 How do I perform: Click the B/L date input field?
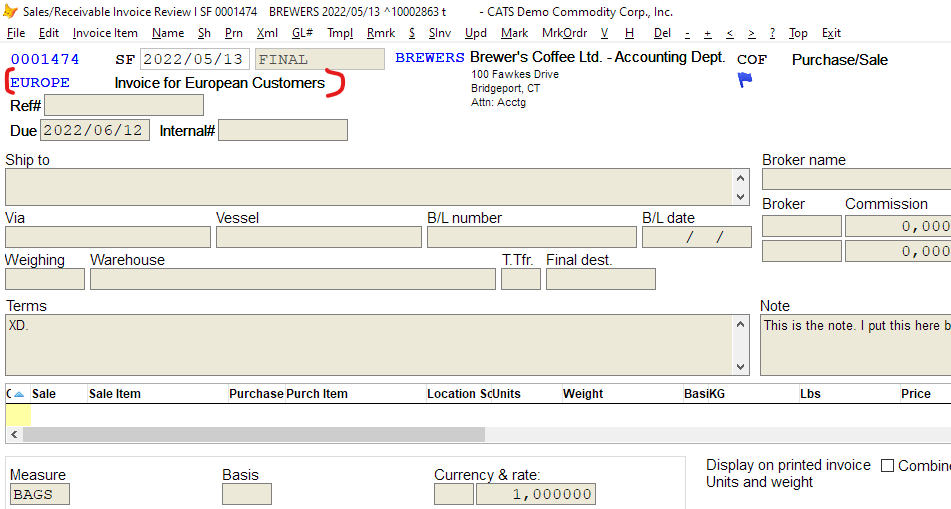click(x=697, y=237)
